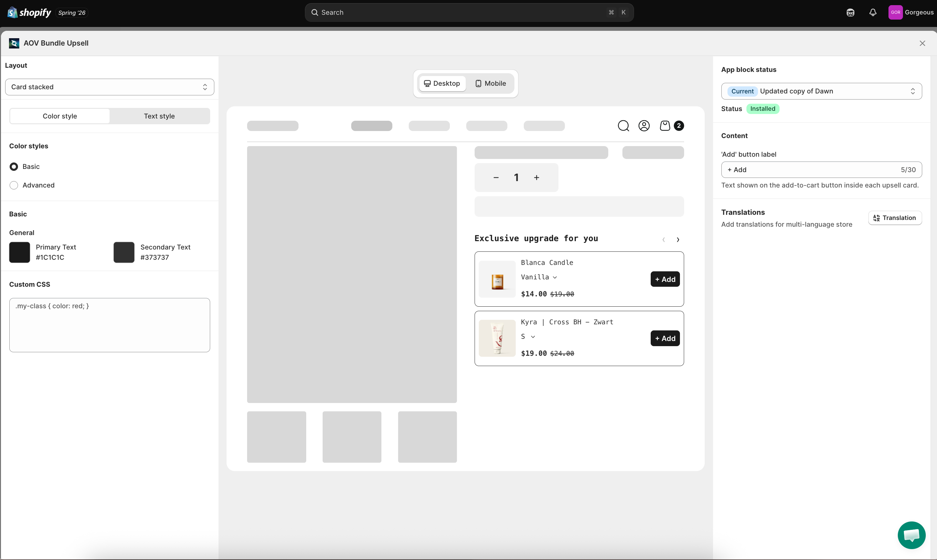This screenshot has width=937, height=560.
Task: Open the Primary Text color swatch
Action: (x=20, y=252)
